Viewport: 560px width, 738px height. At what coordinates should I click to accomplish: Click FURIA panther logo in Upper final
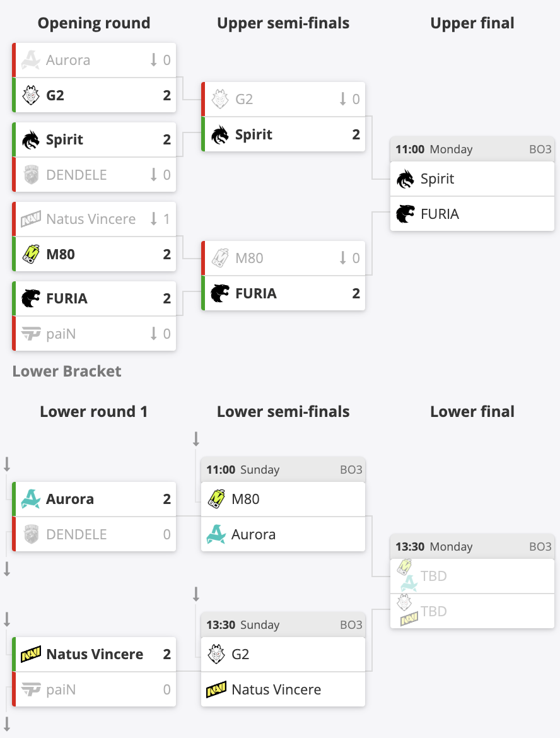(405, 214)
